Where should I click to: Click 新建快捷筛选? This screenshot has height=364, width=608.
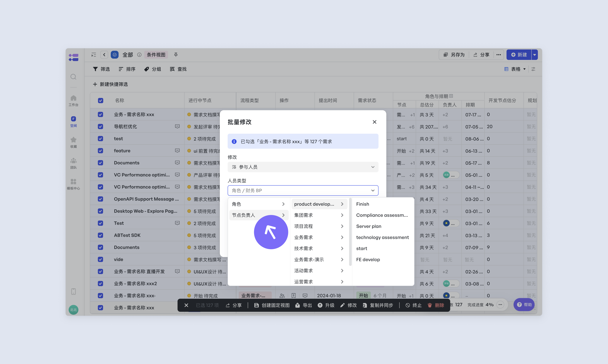(110, 84)
